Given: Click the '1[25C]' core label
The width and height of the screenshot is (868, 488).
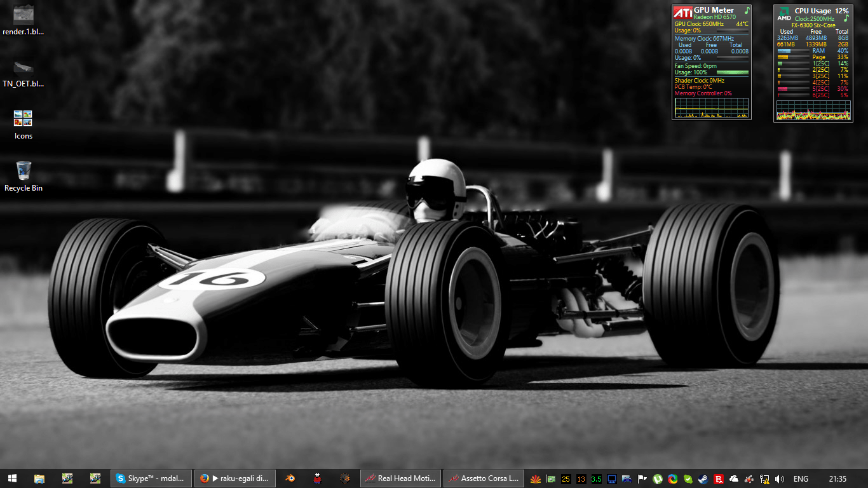Looking at the screenshot, I should click(821, 64).
